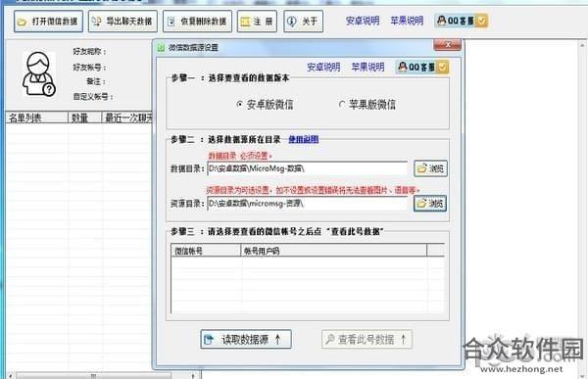
Task: Click QQ客服 badge inside the dialog
Action: tap(421, 68)
